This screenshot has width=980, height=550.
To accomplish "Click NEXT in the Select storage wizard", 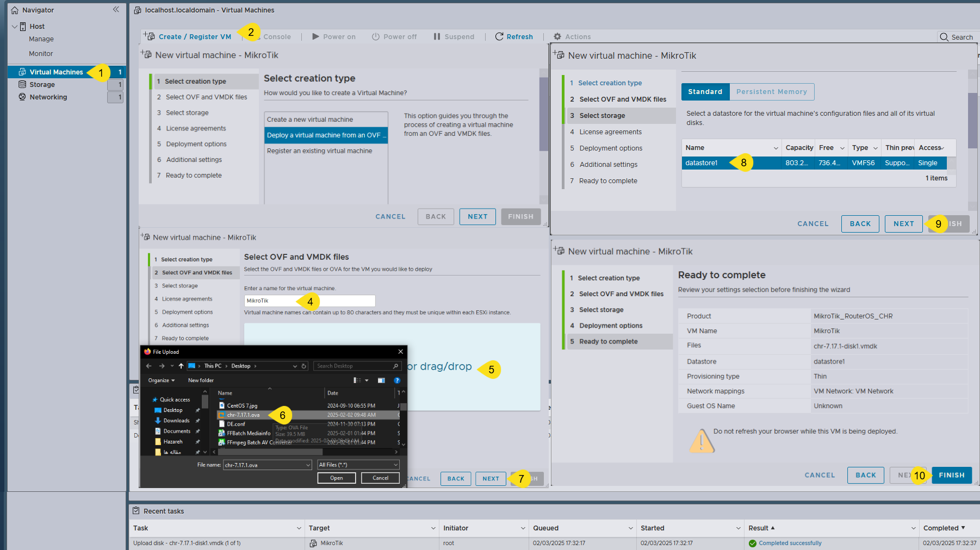I will tap(904, 223).
